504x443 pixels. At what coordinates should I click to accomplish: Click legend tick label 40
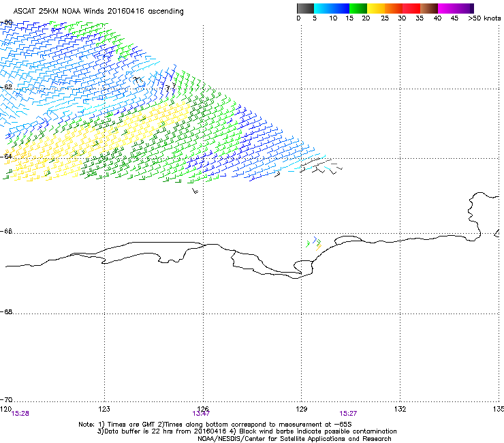437,18
